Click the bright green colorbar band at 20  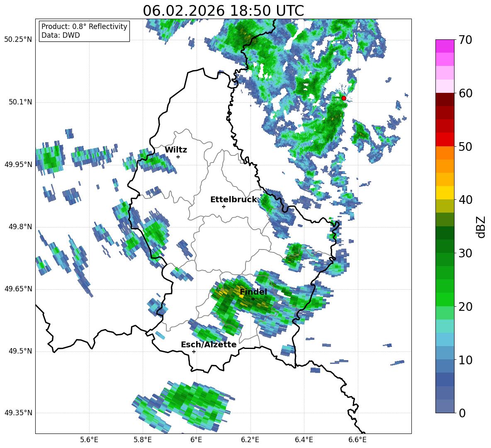coord(445,300)
